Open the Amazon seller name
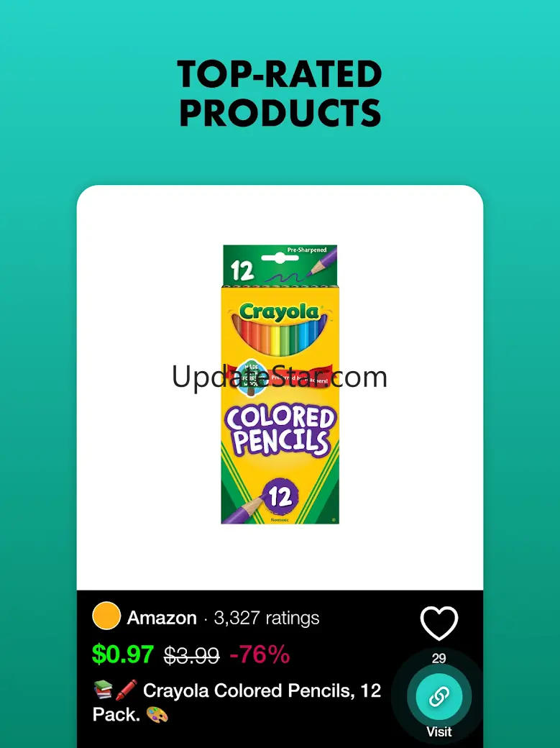Viewport: 560px width, 748px height. tap(162, 618)
